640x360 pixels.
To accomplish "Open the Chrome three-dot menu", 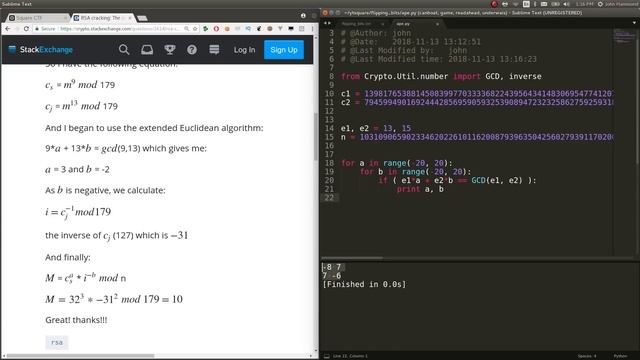I will pos(312,29).
